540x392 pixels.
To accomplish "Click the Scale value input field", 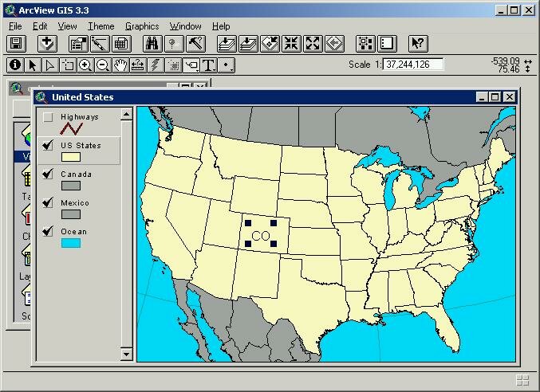I will (x=413, y=65).
